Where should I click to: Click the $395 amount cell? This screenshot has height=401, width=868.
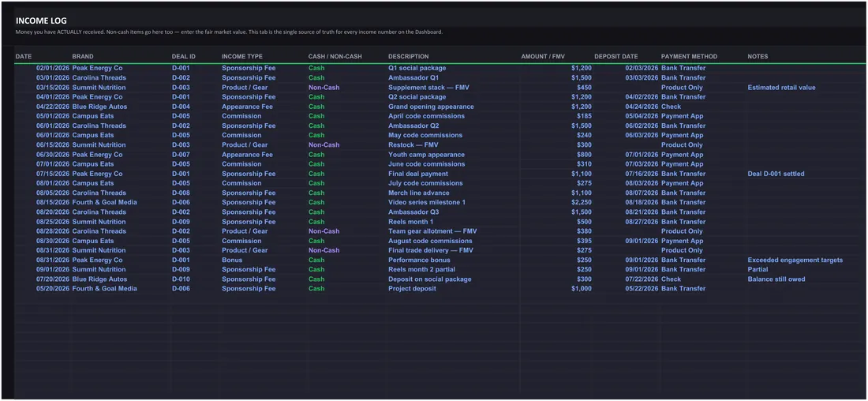[584, 241]
